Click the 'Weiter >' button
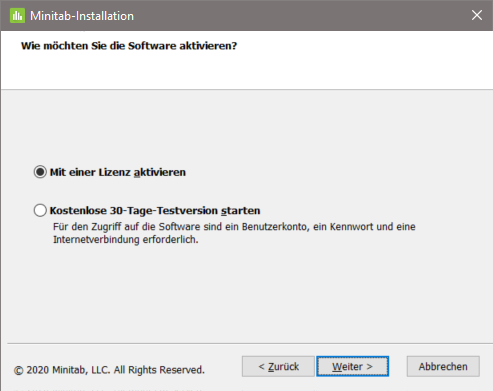This screenshot has height=391, width=493. coord(352,366)
